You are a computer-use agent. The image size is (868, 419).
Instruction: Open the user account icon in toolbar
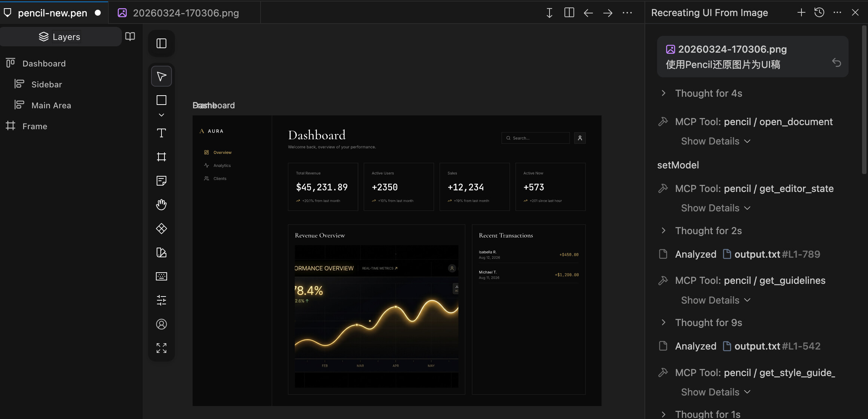(161, 324)
